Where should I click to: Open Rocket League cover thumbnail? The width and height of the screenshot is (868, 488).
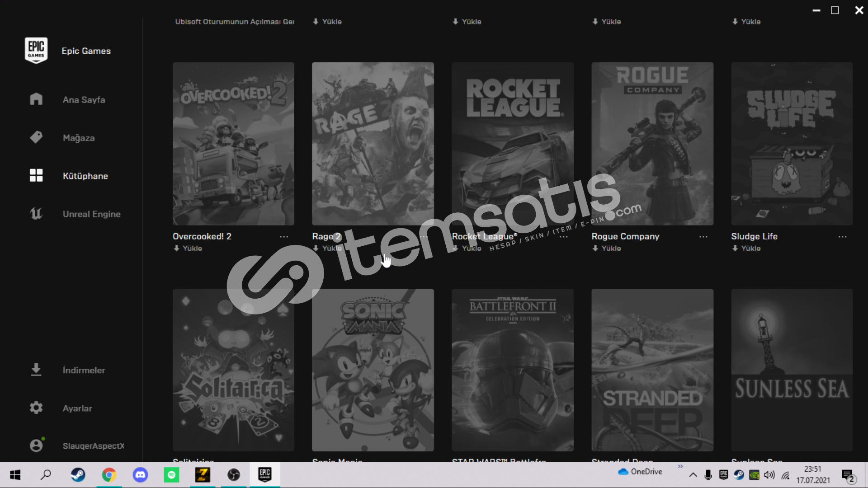click(x=513, y=144)
